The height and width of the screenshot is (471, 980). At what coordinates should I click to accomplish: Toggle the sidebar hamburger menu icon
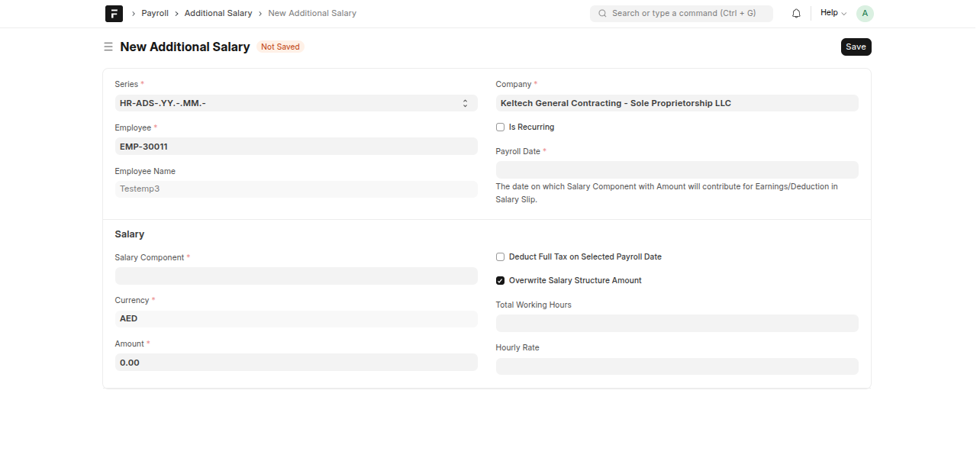[x=108, y=47]
